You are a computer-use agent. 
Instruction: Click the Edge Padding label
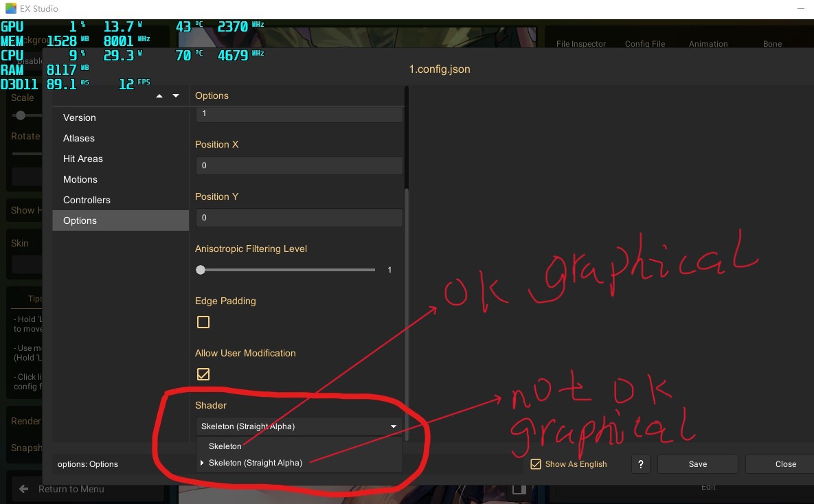225,301
